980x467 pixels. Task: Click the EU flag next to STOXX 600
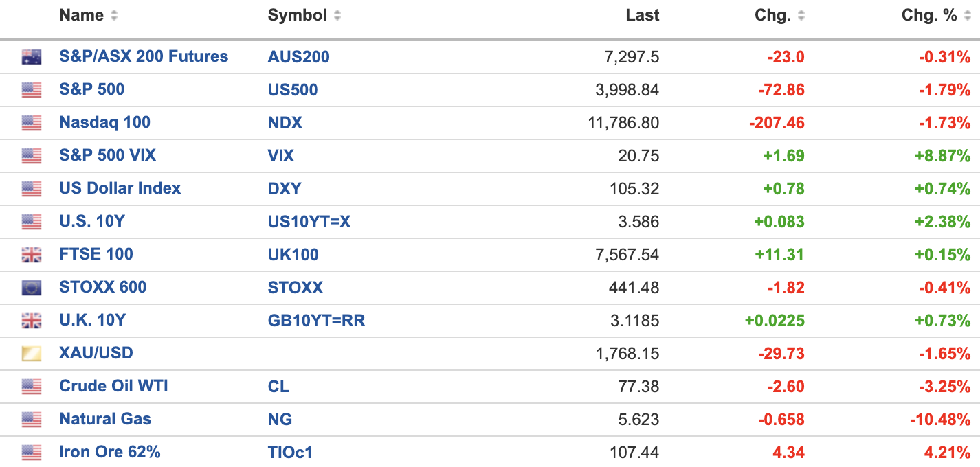point(32,288)
